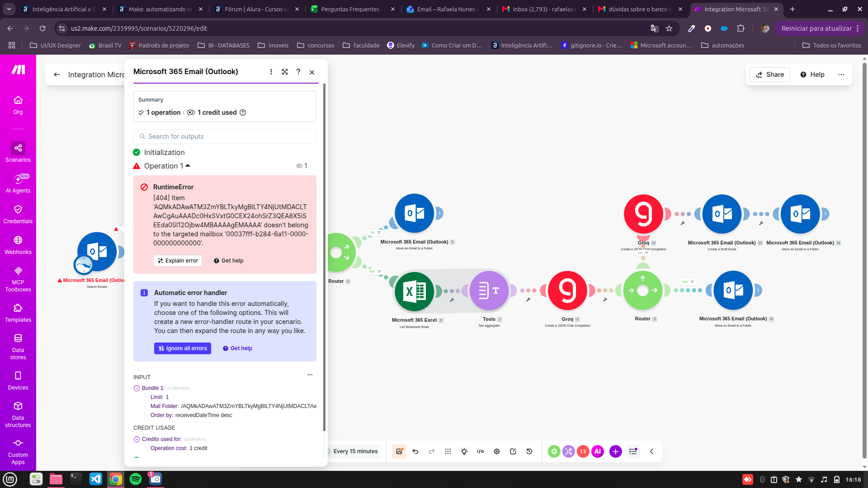Click the Ignore all errors button
This screenshot has height=488, width=868.
point(183,348)
